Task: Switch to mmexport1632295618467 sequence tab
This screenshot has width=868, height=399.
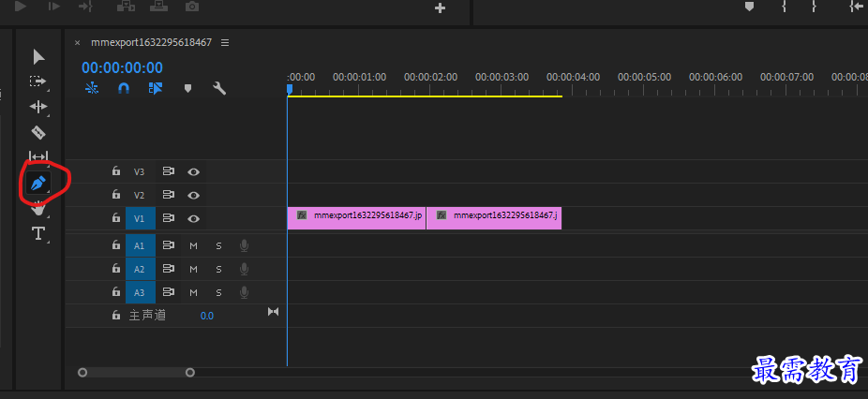Action: pyautogui.click(x=151, y=42)
